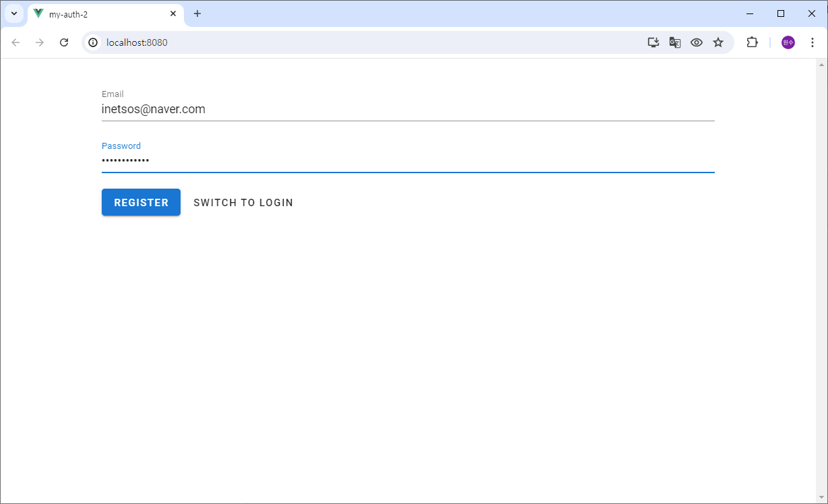
Task: Maximize the Chrome window
Action: pos(781,13)
